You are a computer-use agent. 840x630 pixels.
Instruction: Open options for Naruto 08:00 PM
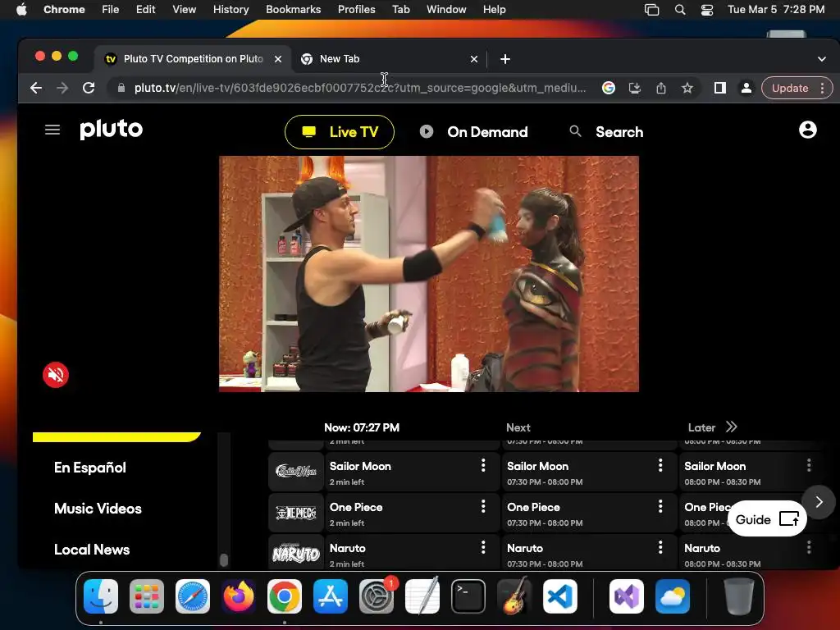click(809, 547)
